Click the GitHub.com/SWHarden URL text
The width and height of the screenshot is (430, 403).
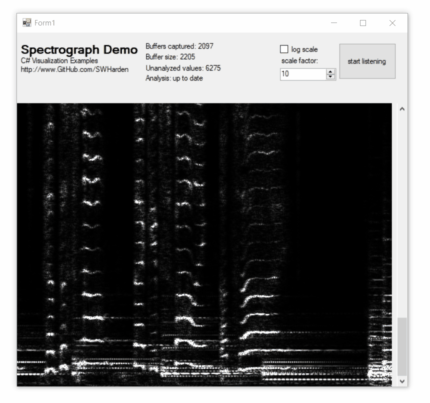pyautogui.click(x=75, y=69)
